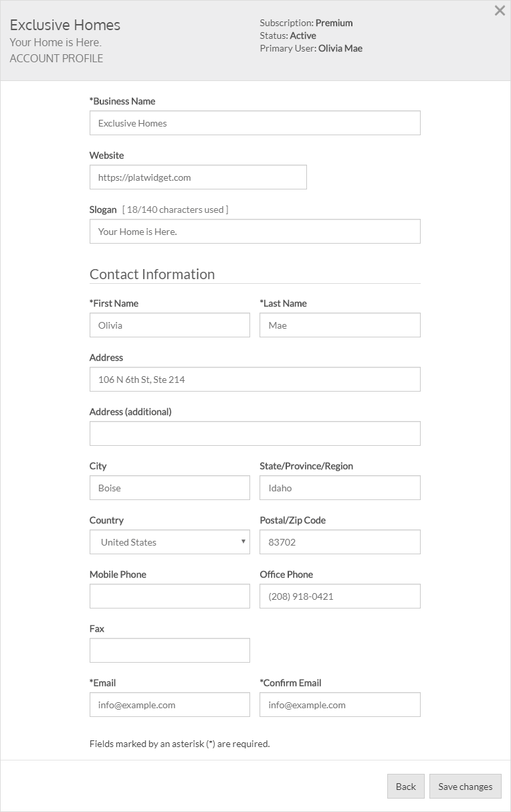The image size is (511, 812).
Task: Click into the Slogan text box
Action: 255,232
